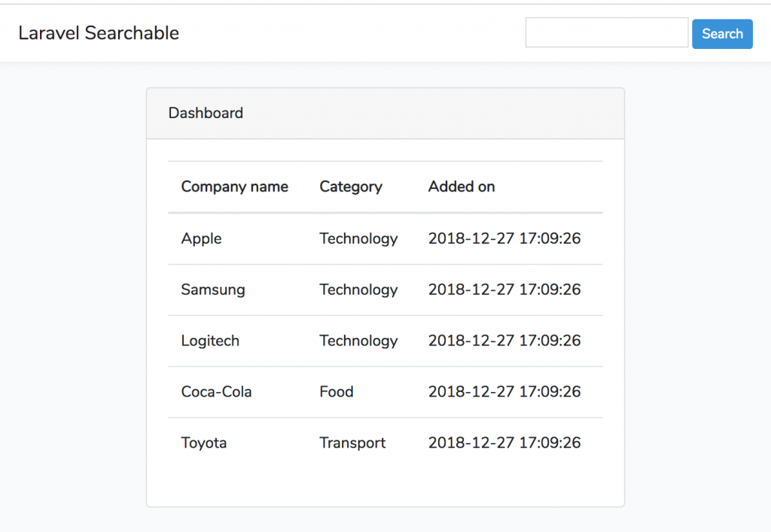Click the Food category cell

(336, 392)
